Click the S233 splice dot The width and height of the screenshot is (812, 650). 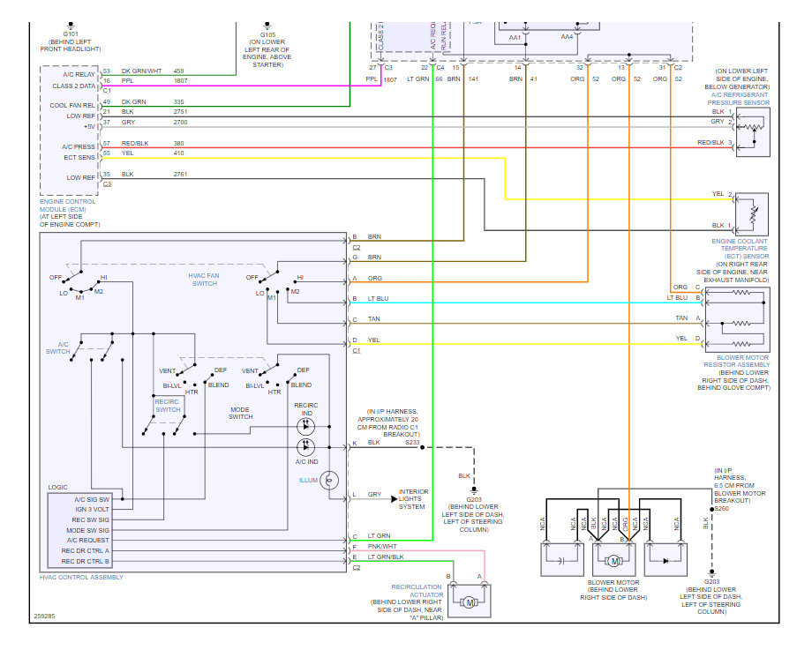(422, 447)
